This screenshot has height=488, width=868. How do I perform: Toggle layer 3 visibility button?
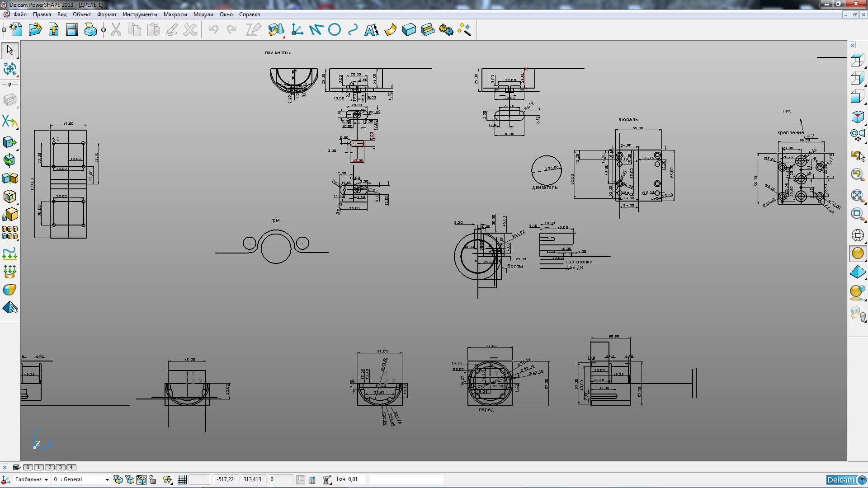click(x=61, y=467)
